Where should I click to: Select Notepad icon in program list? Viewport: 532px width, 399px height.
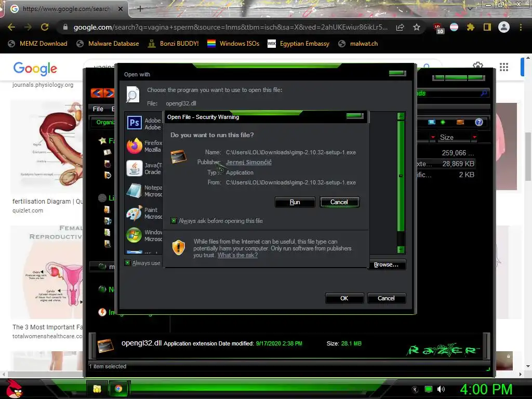click(135, 191)
